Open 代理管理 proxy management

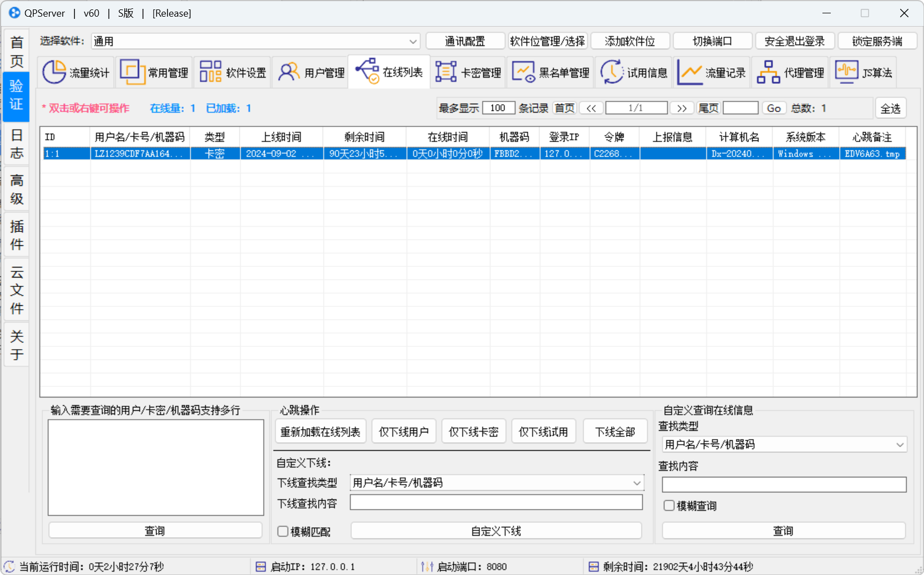790,72
